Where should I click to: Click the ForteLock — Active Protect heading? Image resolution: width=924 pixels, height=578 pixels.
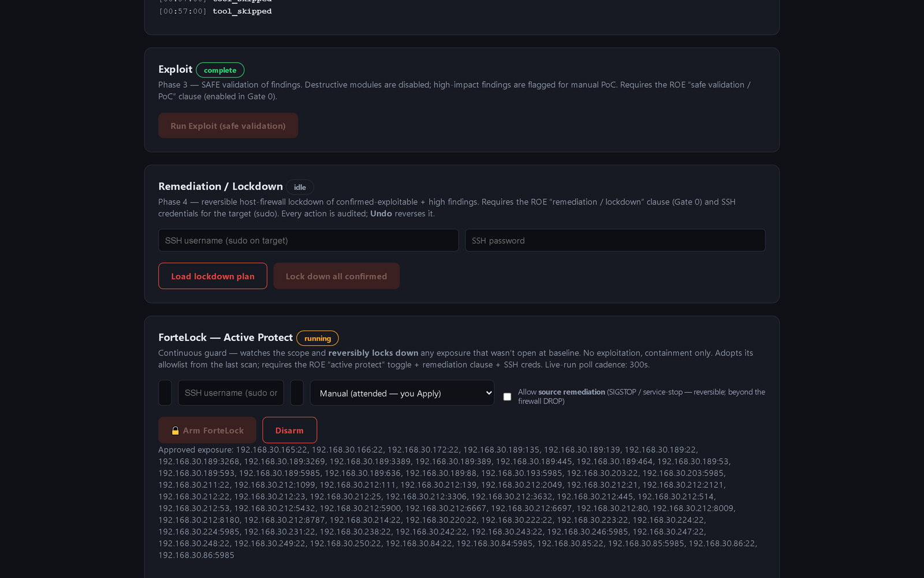coord(226,338)
